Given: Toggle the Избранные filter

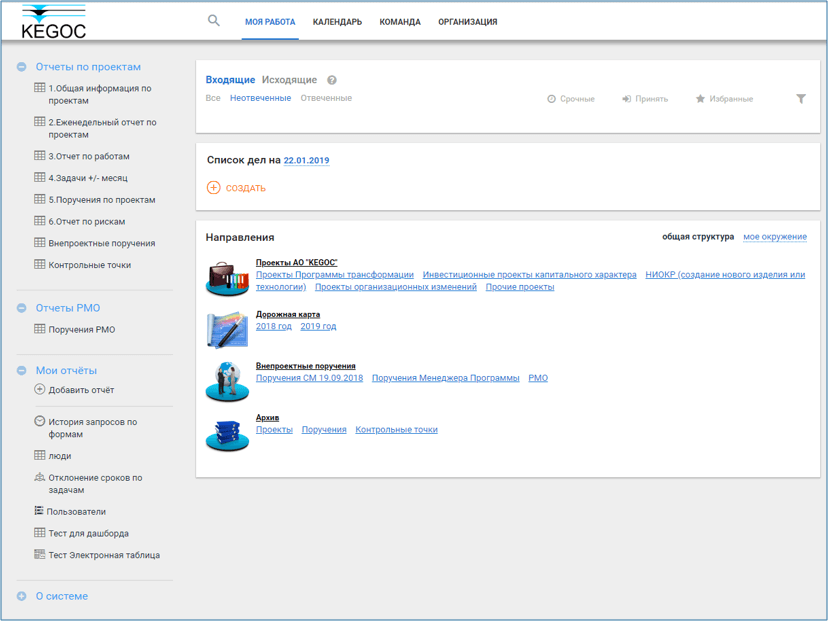Looking at the screenshot, I should (724, 99).
